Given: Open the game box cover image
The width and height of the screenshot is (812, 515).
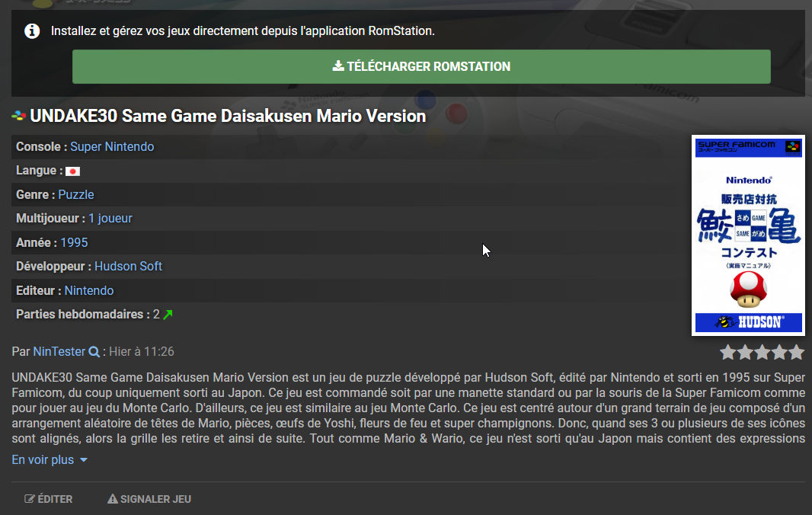Looking at the screenshot, I should 748,235.
